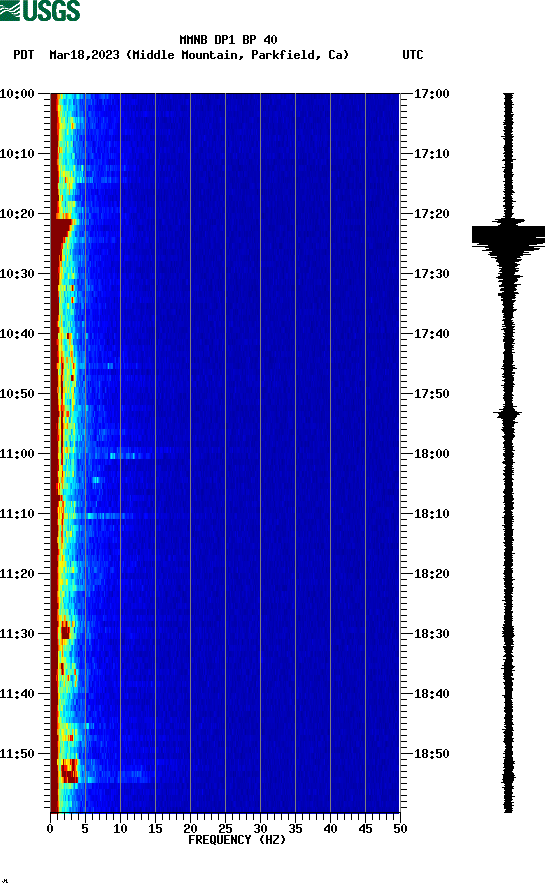552x892 pixels.
Task: Click the 10:00 PDT time label
Action: (17, 93)
